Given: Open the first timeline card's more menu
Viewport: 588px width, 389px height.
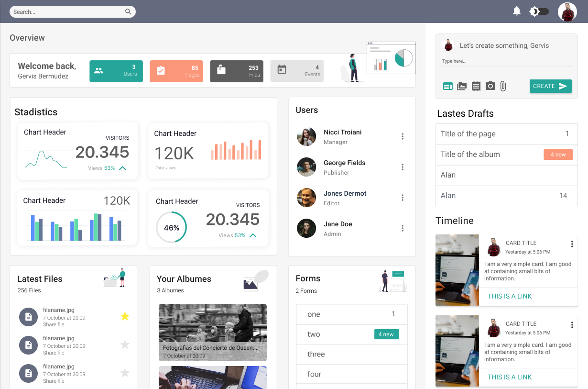Looking at the screenshot, I should point(572,244).
